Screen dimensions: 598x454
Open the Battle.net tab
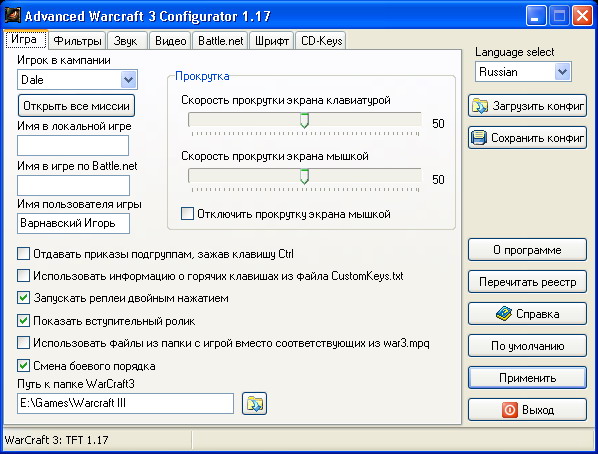pos(220,41)
